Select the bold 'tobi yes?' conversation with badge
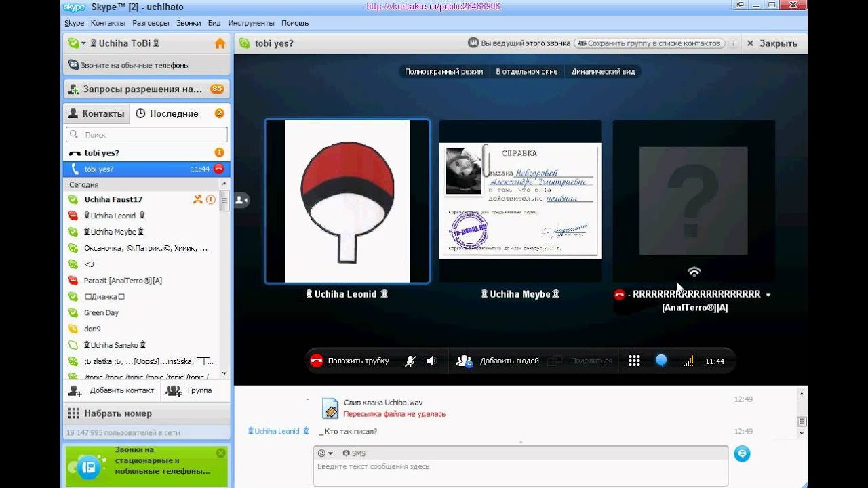This screenshot has width=868, height=488. (146, 152)
